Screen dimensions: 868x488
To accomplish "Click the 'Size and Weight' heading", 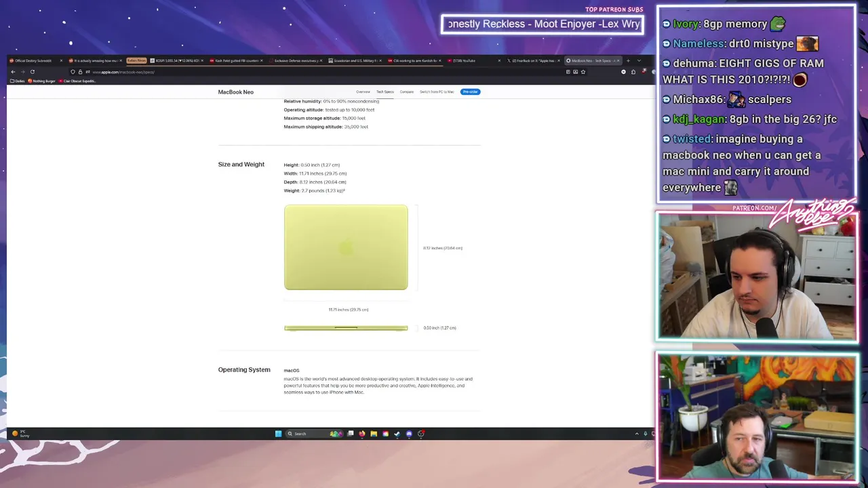I will pyautogui.click(x=241, y=165).
